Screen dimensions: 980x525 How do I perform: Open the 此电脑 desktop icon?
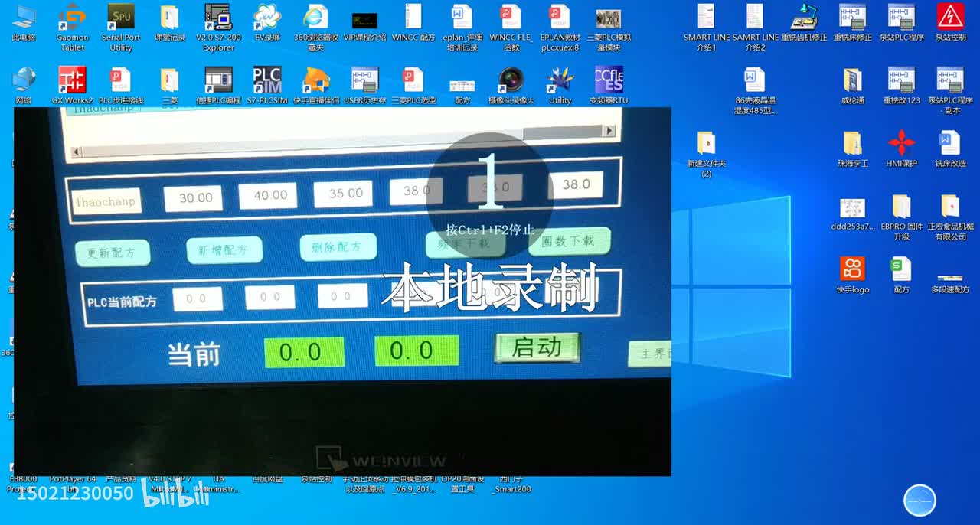click(x=24, y=23)
